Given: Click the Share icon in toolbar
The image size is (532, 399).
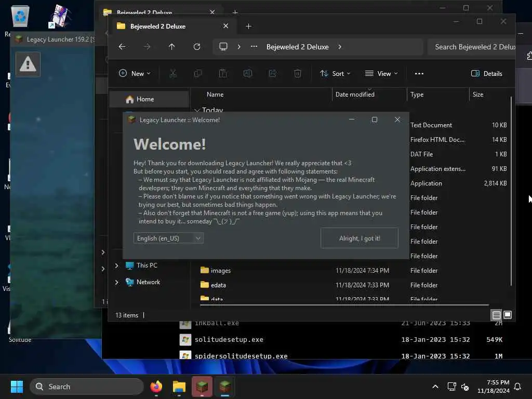Looking at the screenshot, I should point(272,73).
